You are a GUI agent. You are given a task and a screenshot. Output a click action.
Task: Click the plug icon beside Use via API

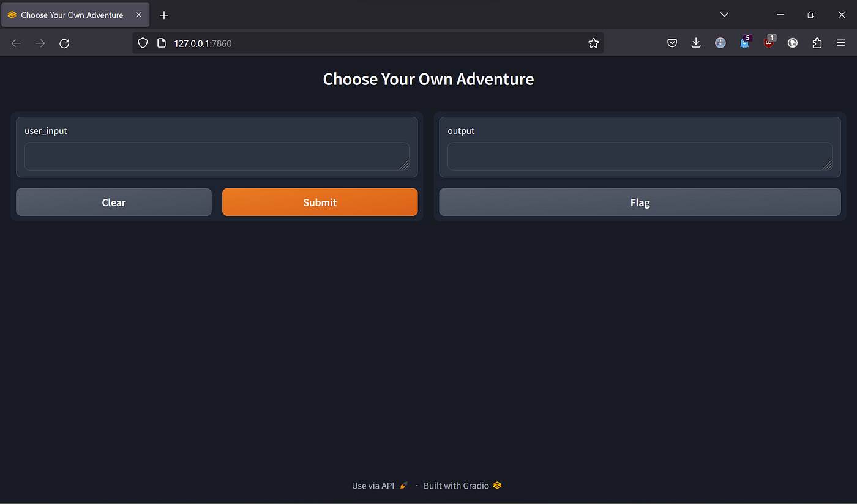pyautogui.click(x=403, y=485)
